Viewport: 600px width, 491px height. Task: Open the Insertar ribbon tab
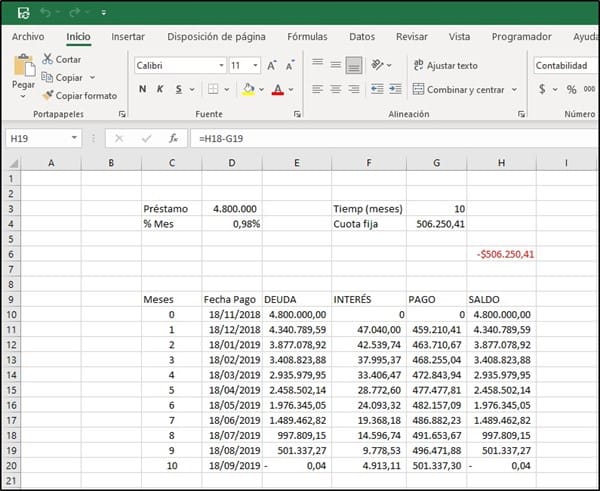pyautogui.click(x=127, y=37)
